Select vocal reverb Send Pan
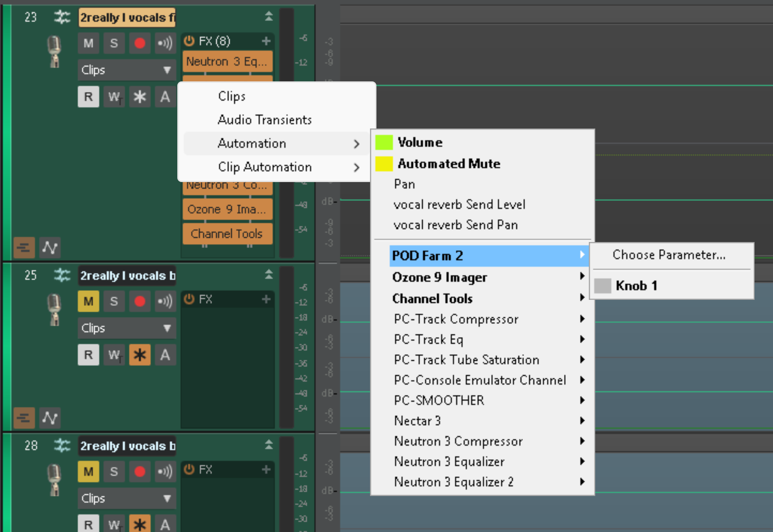 [x=483, y=225]
